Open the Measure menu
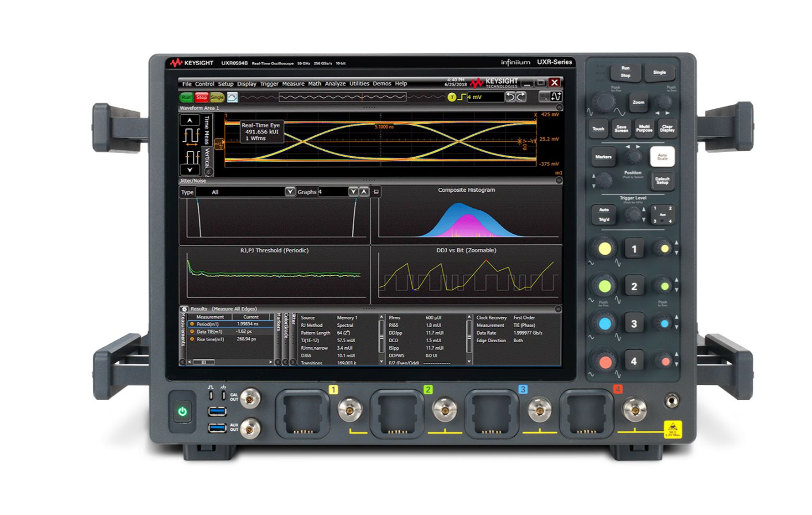Screen dimensions: 812x515 point(294,84)
